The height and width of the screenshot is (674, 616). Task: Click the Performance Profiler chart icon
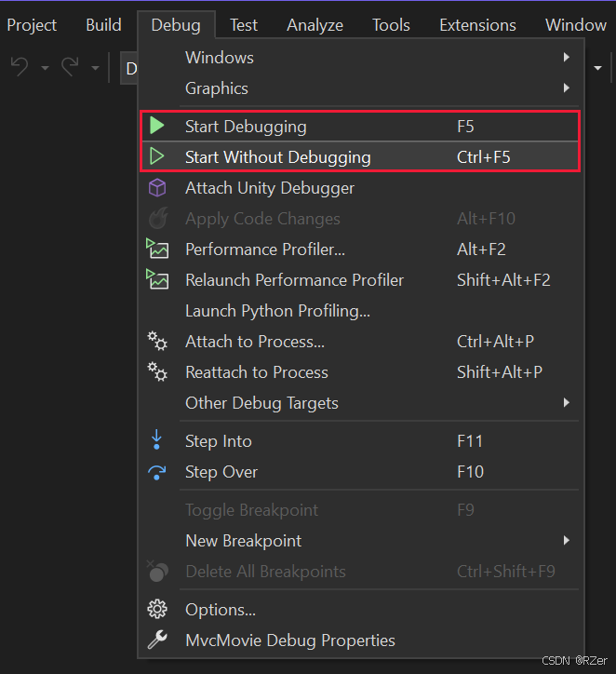click(157, 249)
